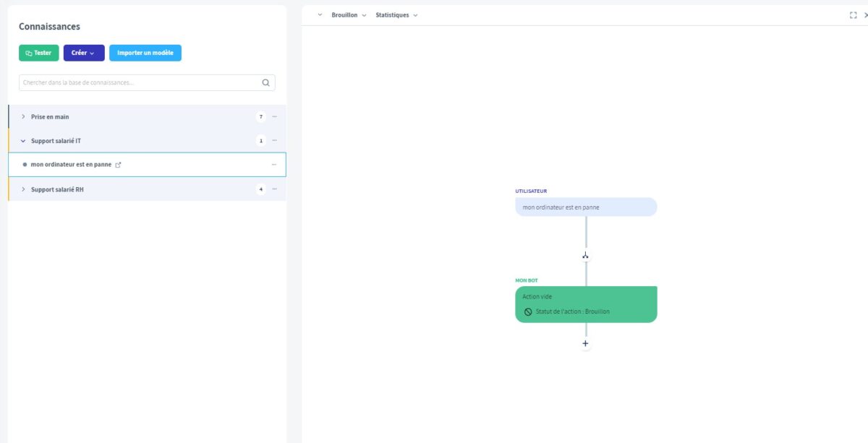Open the three-dot menu for Support salarié IT
The height and width of the screenshot is (443, 868).
(274, 140)
